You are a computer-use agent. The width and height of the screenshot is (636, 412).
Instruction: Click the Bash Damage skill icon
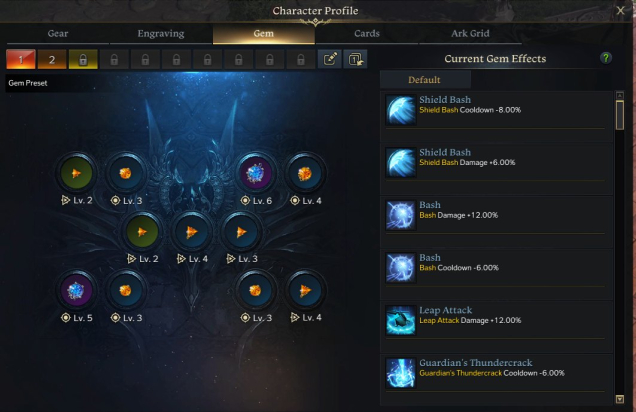pos(401,215)
